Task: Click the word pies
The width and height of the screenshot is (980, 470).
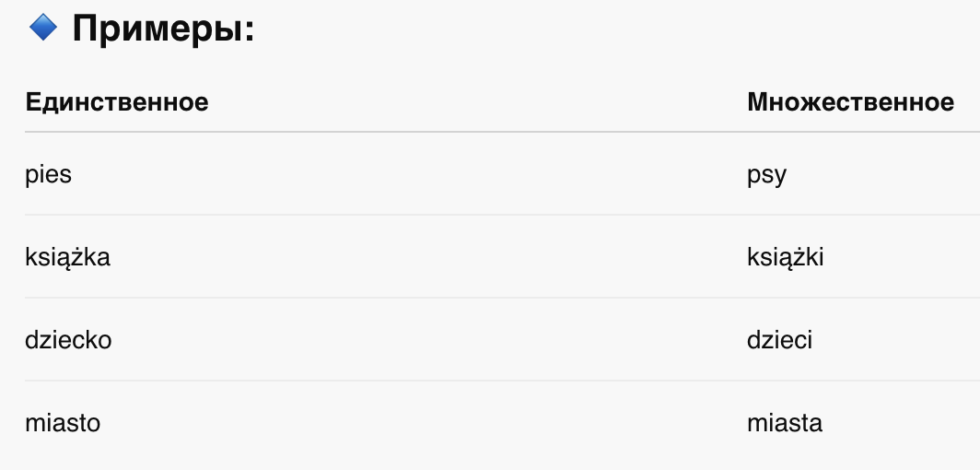Action: pyautogui.click(x=48, y=174)
